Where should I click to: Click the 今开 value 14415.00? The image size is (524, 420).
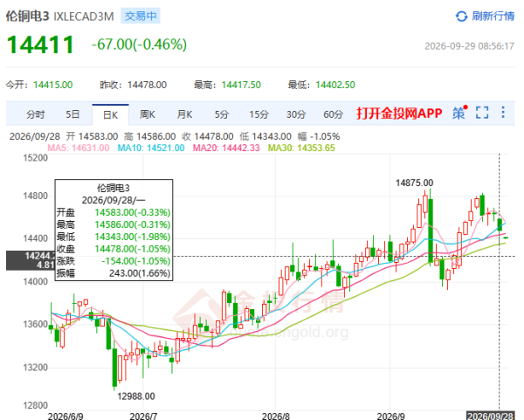pos(52,85)
